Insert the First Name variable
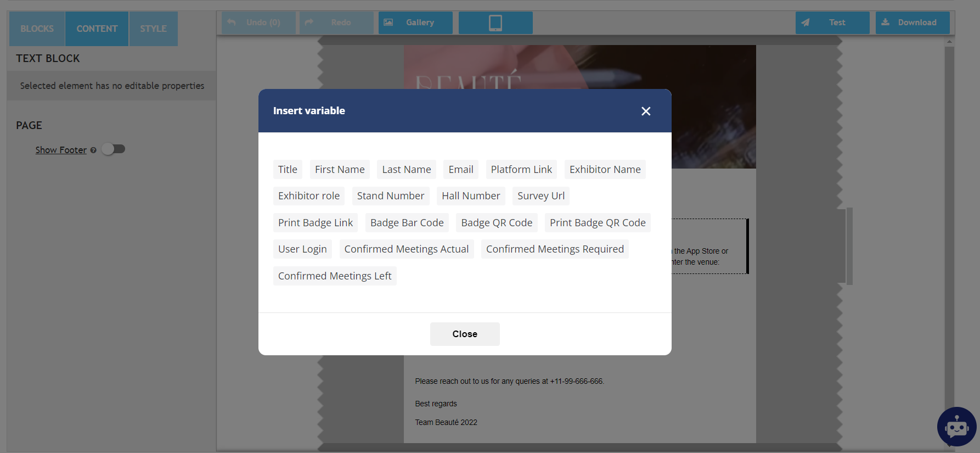Viewport: 980px width, 453px height. tap(340, 170)
